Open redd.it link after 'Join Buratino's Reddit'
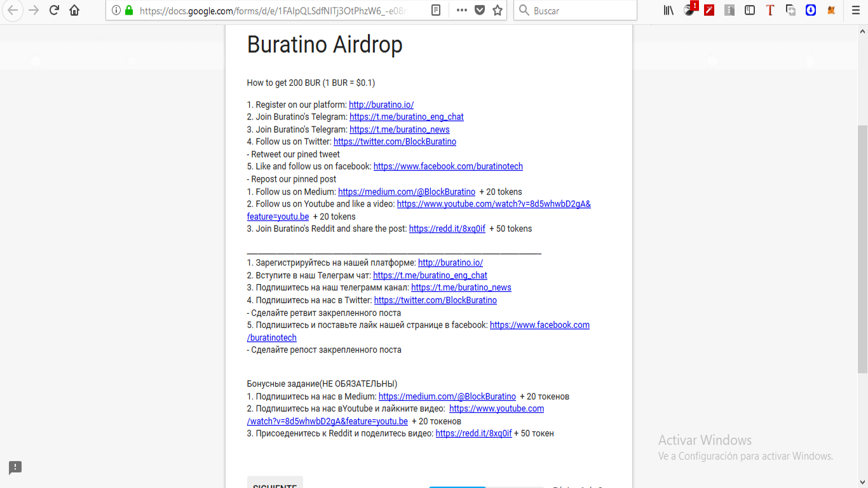This screenshot has width=868, height=488. click(447, 229)
